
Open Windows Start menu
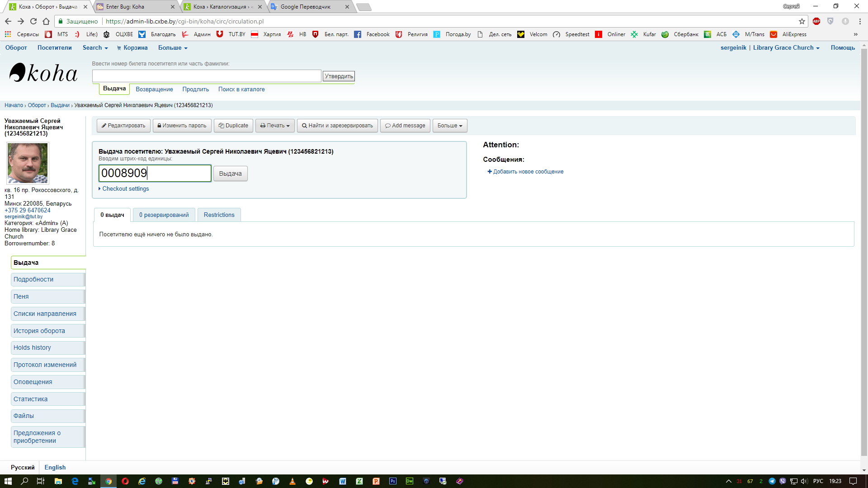8,481
